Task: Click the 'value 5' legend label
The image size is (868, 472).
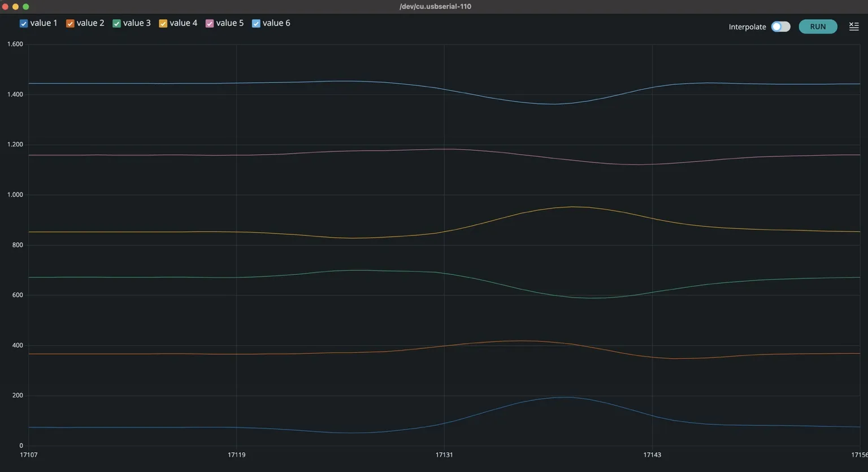Action: tap(230, 23)
